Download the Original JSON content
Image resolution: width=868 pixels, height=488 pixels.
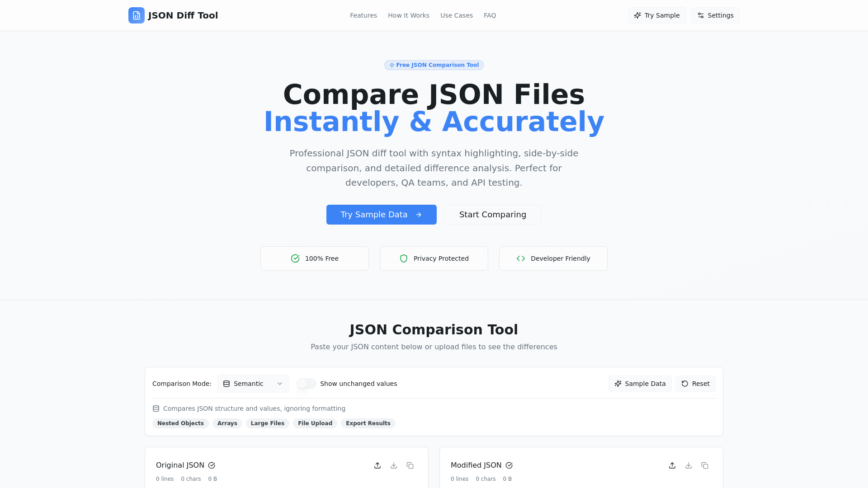[x=394, y=465]
